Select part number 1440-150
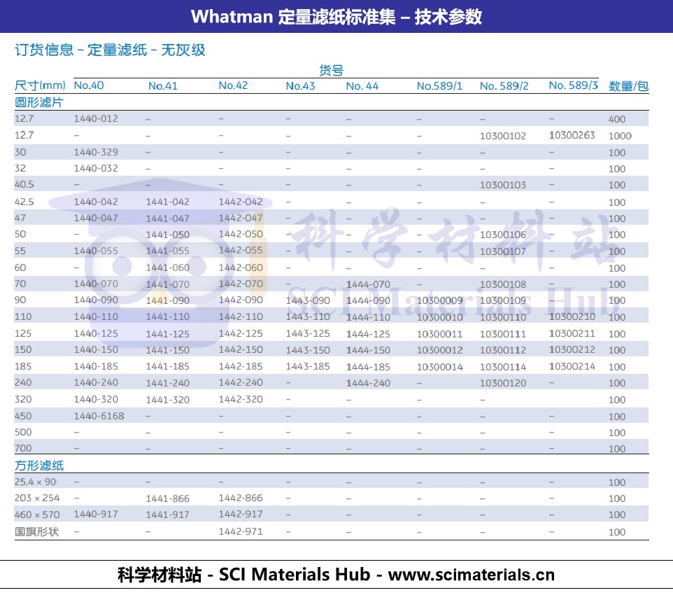 [96, 350]
